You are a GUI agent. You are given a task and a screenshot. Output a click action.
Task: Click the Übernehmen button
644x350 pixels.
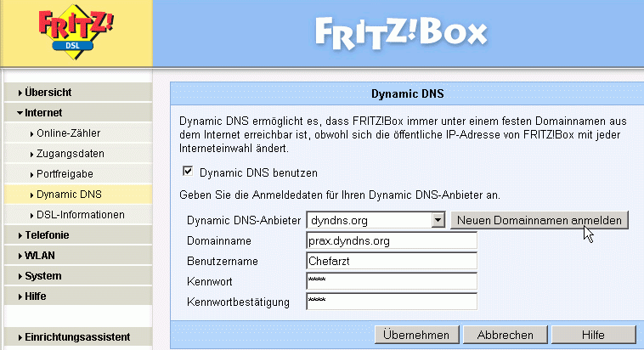(417, 335)
